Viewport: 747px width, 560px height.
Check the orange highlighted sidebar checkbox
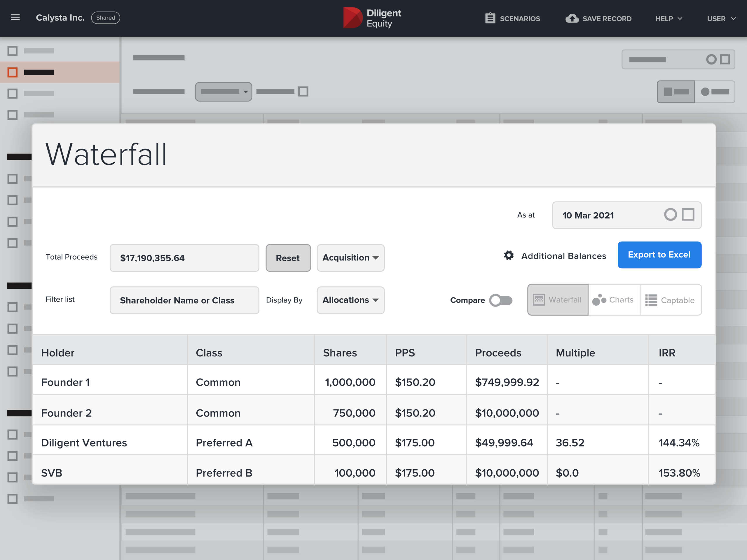[13, 72]
